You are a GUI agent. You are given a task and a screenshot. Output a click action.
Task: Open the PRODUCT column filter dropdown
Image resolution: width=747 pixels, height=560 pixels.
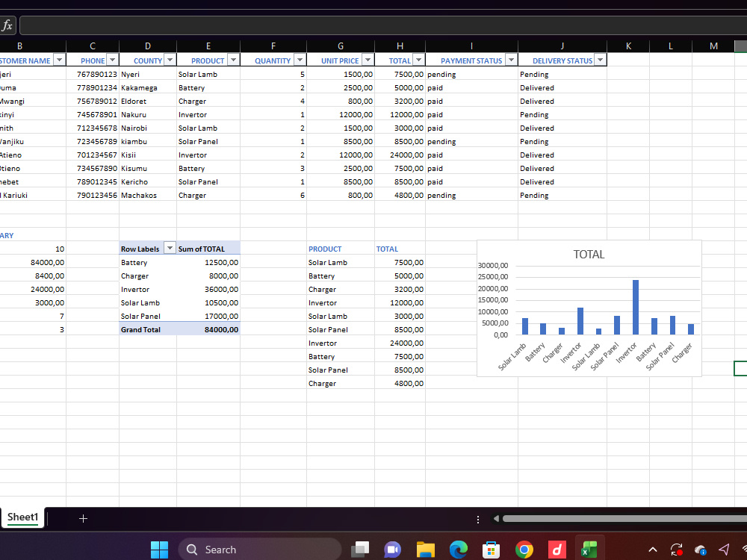(x=233, y=60)
